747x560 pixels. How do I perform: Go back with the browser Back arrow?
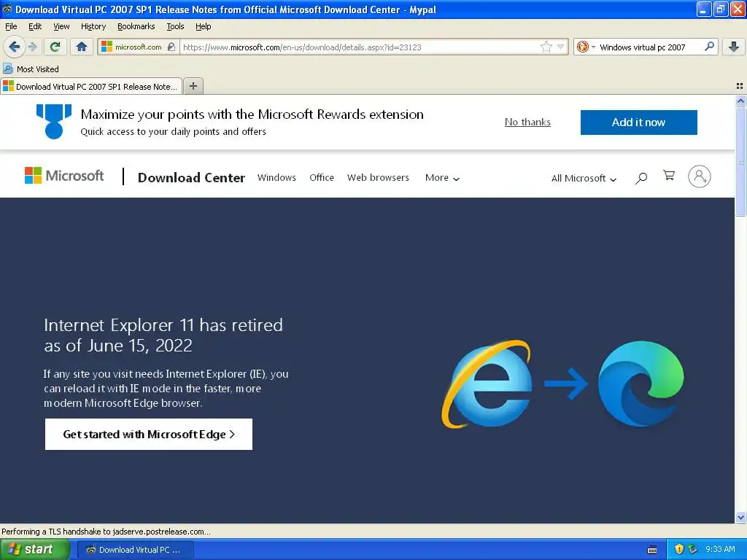[14, 47]
